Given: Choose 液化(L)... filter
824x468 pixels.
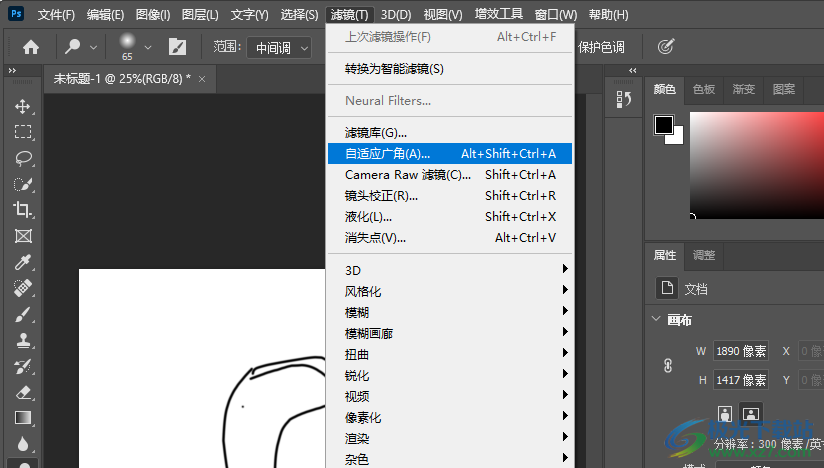Looking at the screenshot, I should 450,216.
